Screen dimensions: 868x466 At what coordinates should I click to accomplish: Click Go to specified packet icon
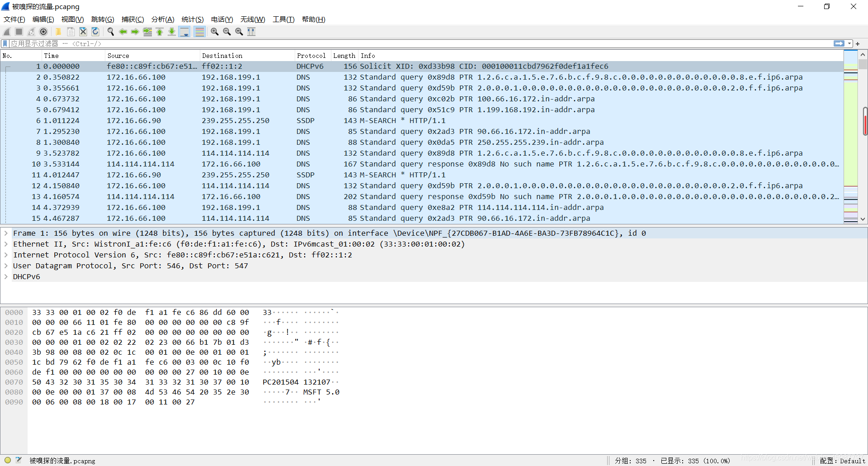click(147, 32)
